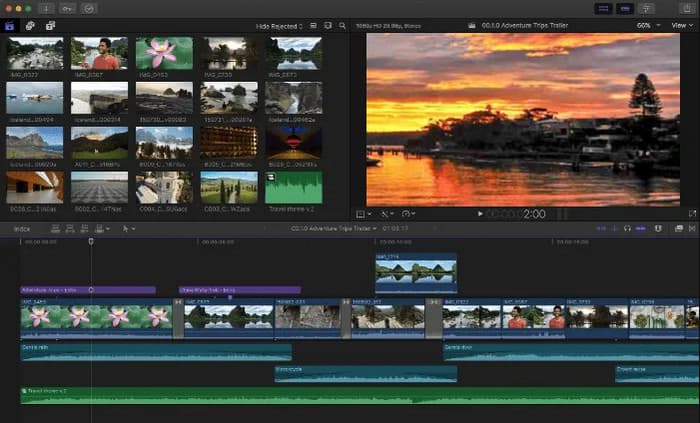Screen dimensions: 700x423
Task: Open the Transform tool dropdown under viewer
Action: pyautogui.click(x=363, y=214)
